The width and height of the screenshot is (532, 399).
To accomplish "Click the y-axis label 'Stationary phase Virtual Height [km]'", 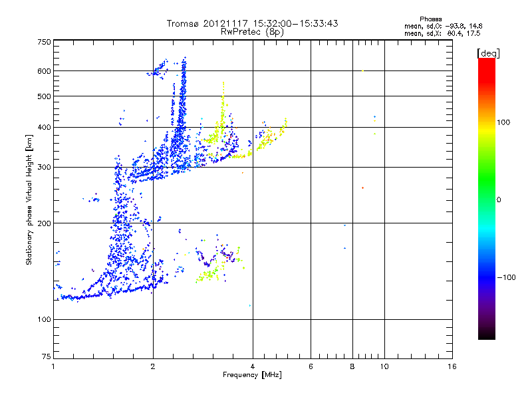I will pyautogui.click(x=29, y=199).
